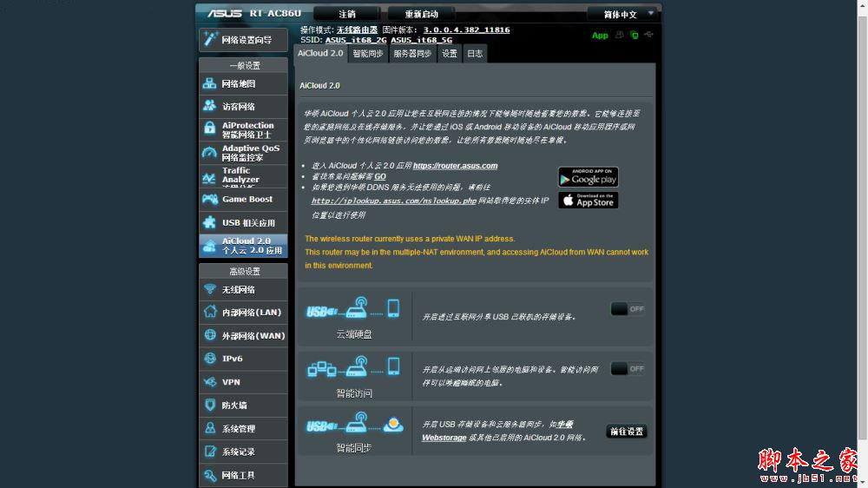The image size is (868, 488).
Task: Open the https://router.asus.com link
Action: tap(455, 166)
